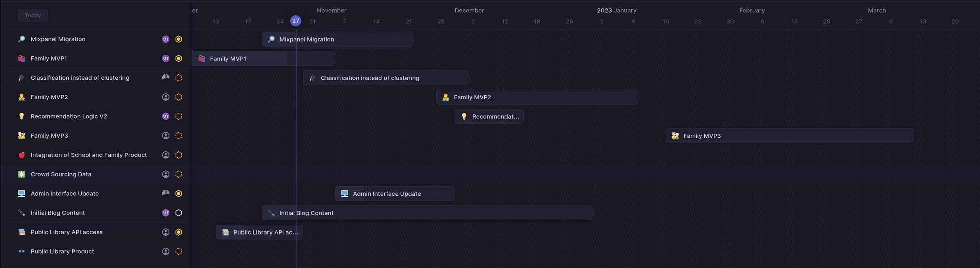Open Public Library Product project
This screenshot has height=268, width=980.
coord(62,251)
